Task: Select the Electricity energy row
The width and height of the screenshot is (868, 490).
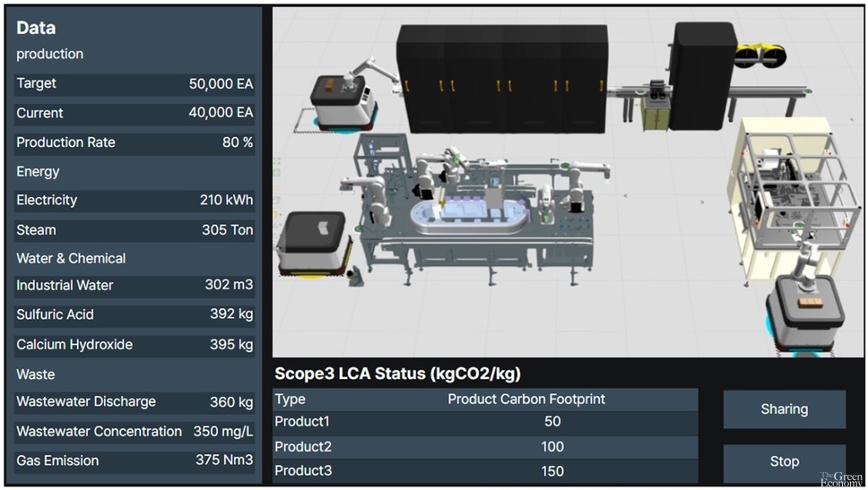Action: pos(135,200)
